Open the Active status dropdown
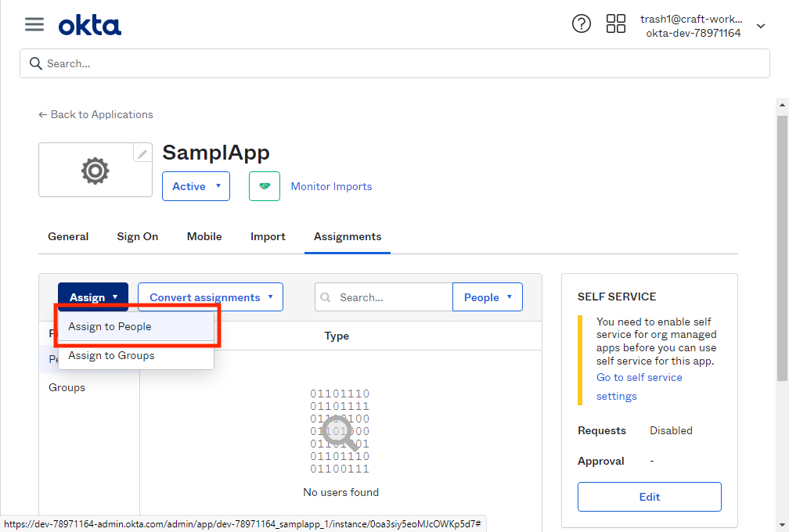 196,186
